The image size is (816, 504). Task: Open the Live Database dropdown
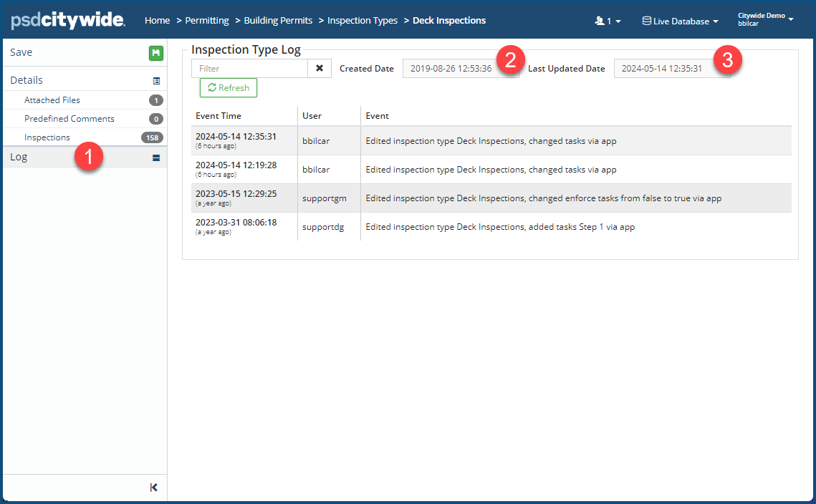click(680, 21)
